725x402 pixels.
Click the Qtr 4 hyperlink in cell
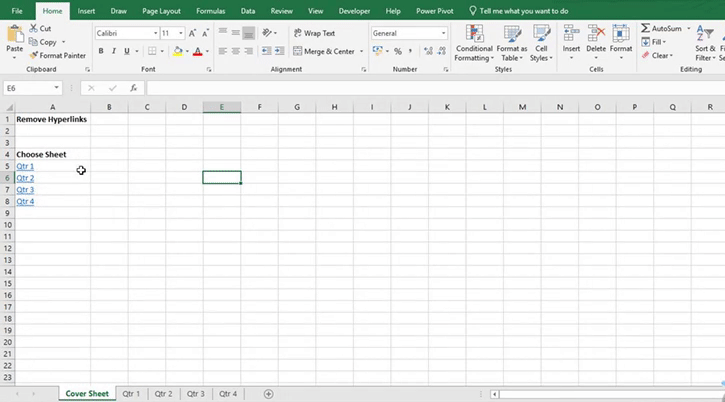(25, 201)
